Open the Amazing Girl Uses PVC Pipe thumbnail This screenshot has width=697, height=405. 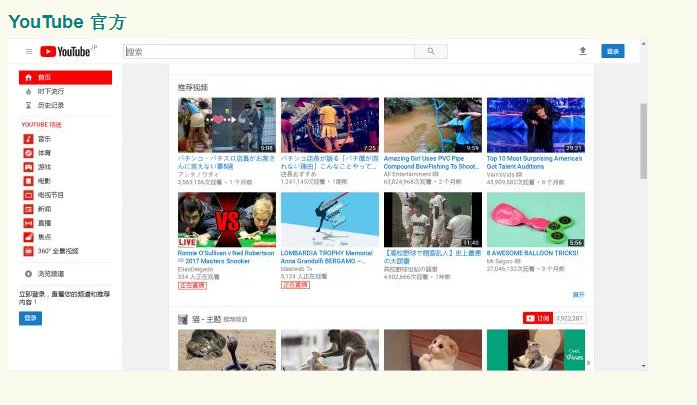pos(433,125)
